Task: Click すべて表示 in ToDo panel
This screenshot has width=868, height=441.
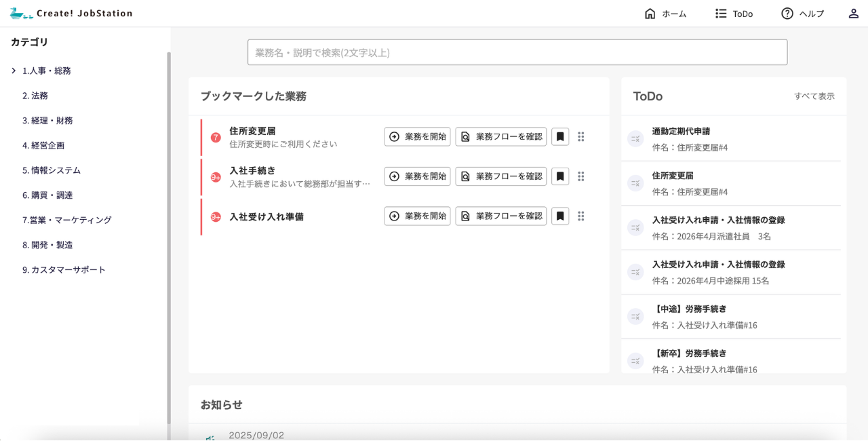Action: (x=814, y=96)
